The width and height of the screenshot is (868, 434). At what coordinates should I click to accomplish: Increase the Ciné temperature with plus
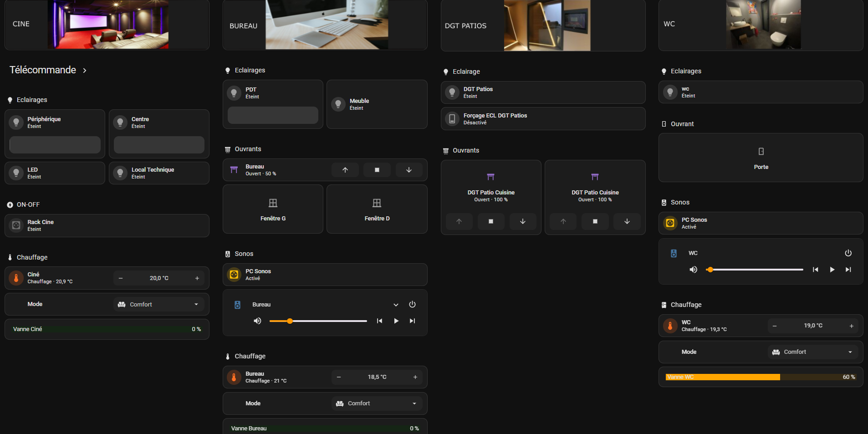click(197, 278)
